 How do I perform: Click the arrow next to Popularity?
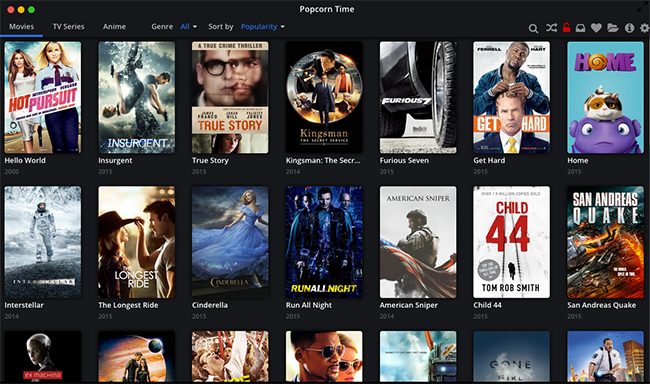283,27
